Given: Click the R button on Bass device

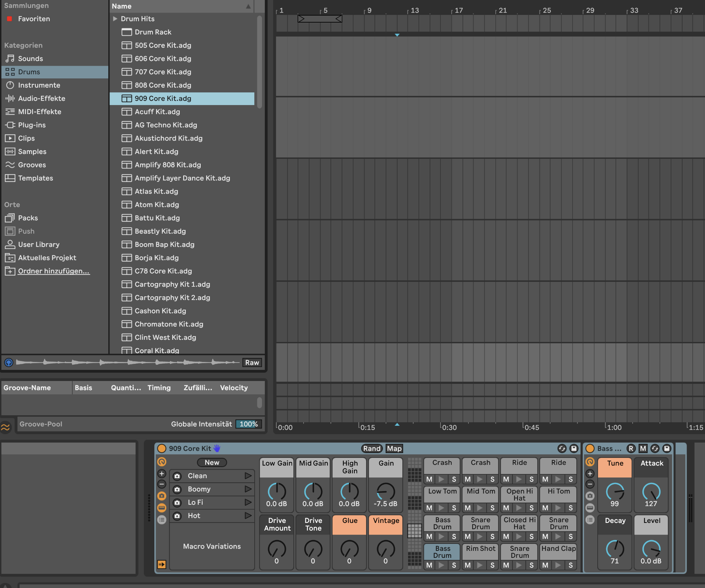Looking at the screenshot, I should [631, 448].
